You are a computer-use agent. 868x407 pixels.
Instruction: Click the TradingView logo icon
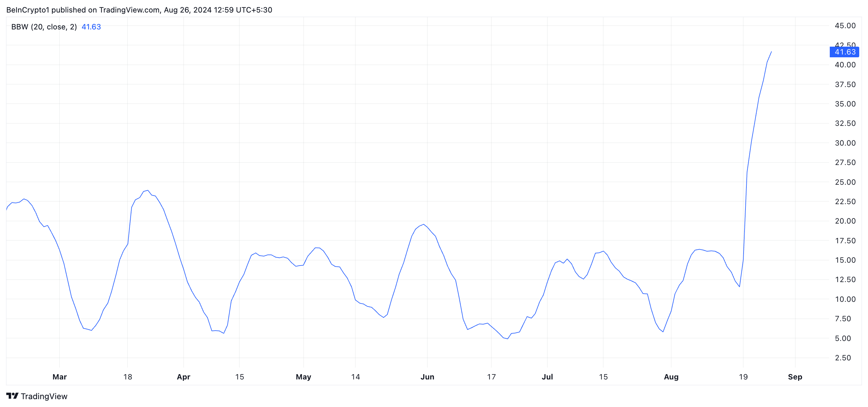click(x=13, y=396)
